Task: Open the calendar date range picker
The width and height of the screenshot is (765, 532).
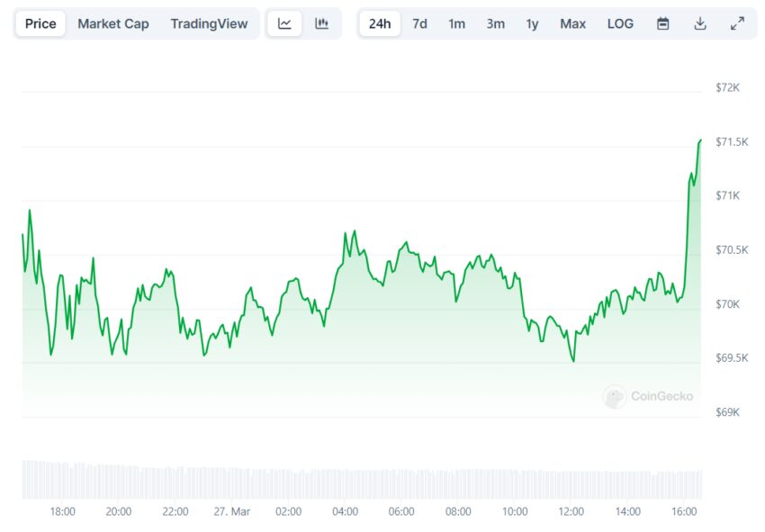Action: pyautogui.click(x=662, y=23)
